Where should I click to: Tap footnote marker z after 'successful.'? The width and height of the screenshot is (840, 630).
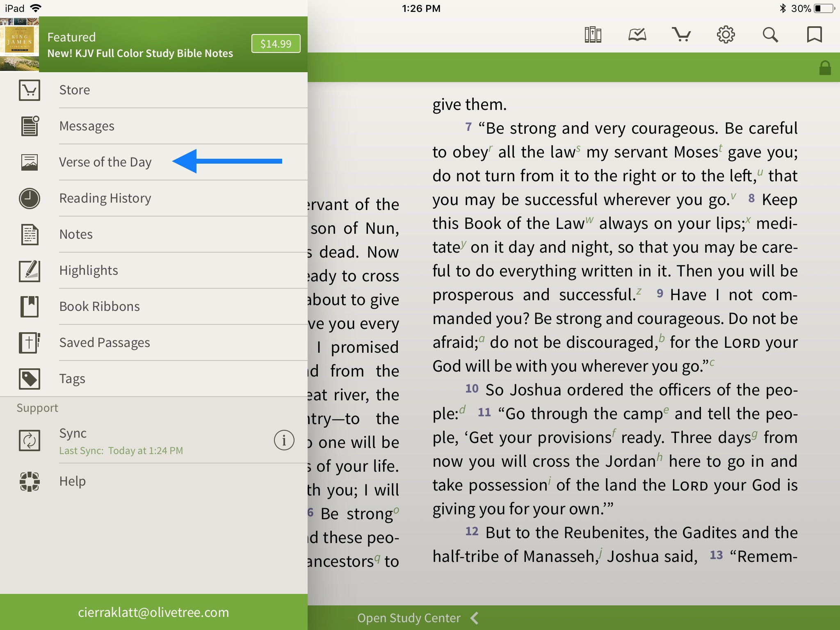(639, 291)
